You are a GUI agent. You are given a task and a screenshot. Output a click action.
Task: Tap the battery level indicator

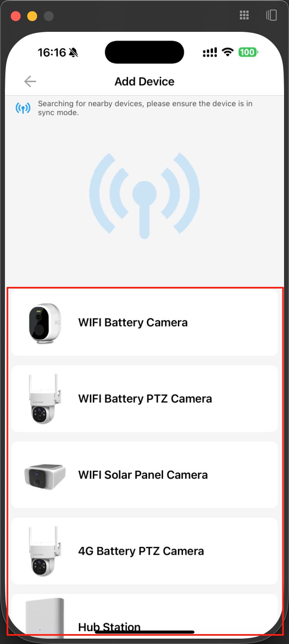(x=248, y=52)
